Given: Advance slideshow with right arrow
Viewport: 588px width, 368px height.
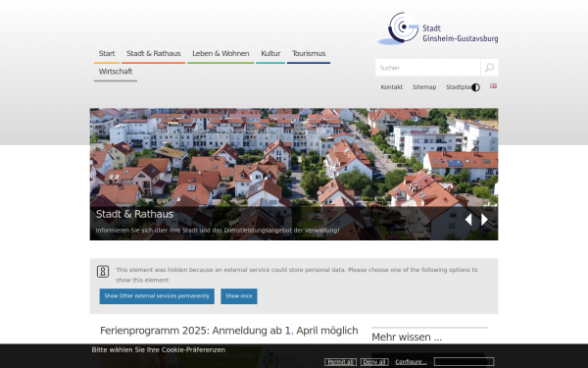Looking at the screenshot, I should 484,220.
